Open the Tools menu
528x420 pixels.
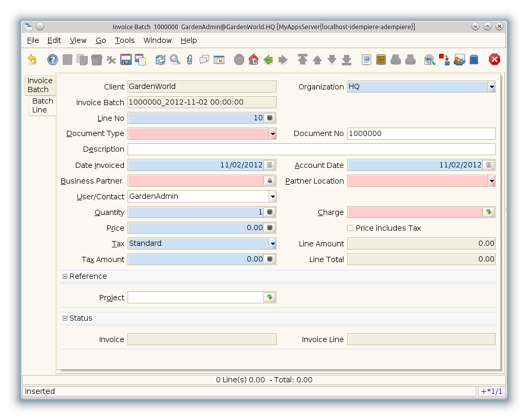point(124,40)
